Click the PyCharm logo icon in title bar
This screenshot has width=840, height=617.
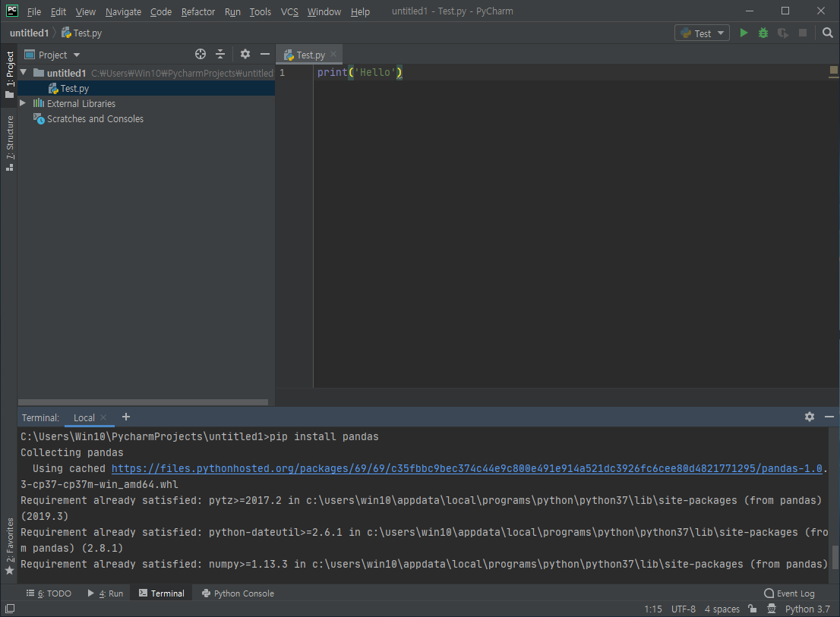tap(12, 11)
